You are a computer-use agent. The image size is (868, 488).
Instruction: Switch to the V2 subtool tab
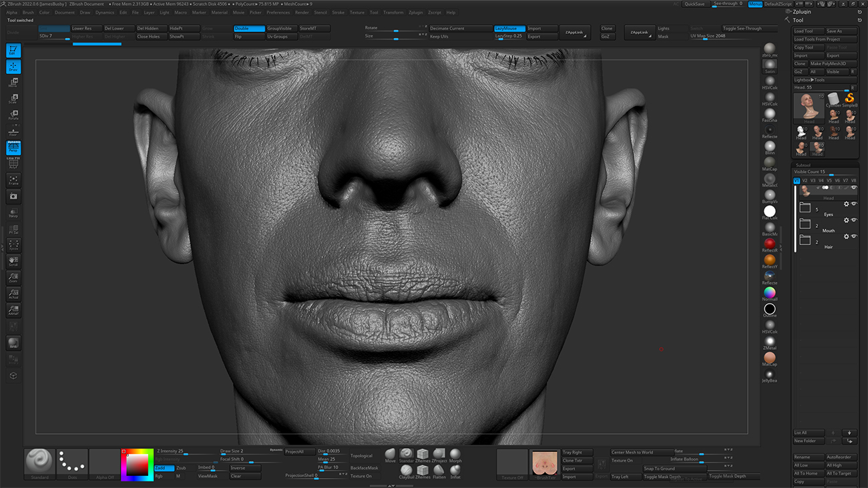coord(803,180)
